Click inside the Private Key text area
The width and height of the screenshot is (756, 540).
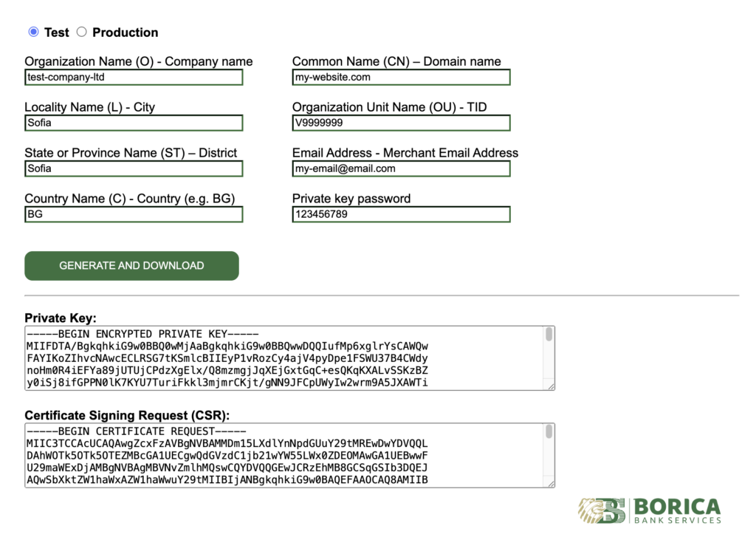[x=281, y=358]
